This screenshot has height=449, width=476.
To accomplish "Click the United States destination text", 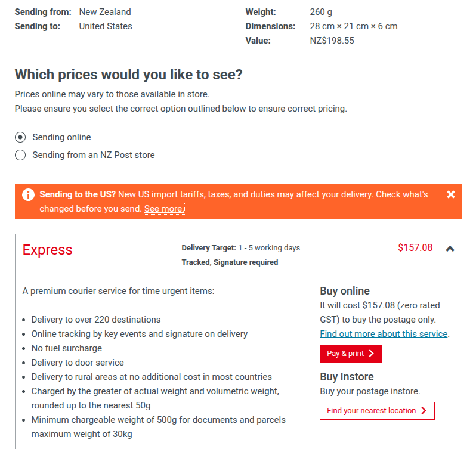I will pyautogui.click(x=106, y=26).
